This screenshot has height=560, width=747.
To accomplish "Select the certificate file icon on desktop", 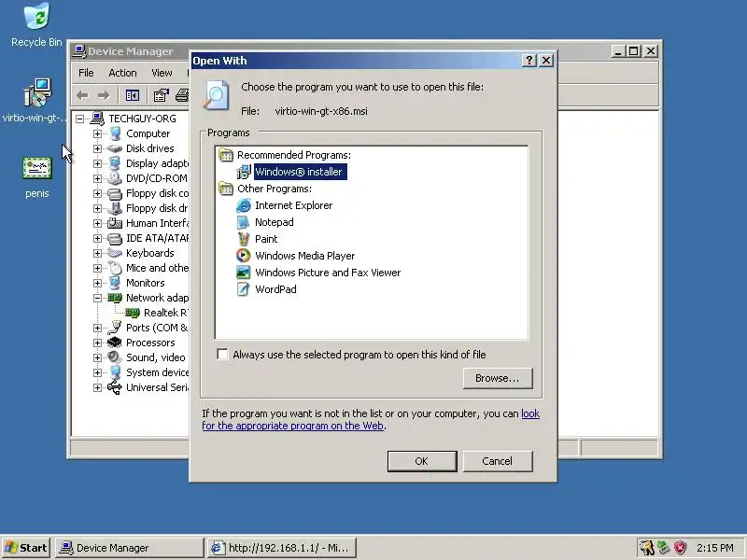I will (37, 168).
